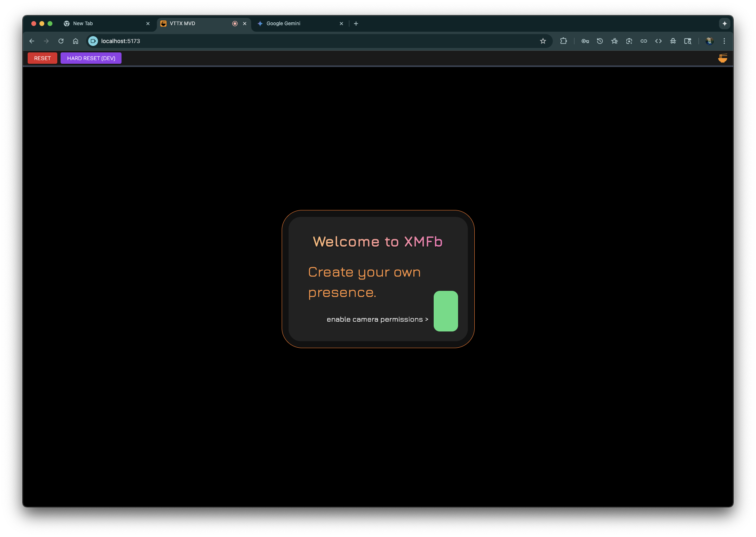Click the browser back arrow
This screenshot has height=537, width=756.
tap(32, 41)
